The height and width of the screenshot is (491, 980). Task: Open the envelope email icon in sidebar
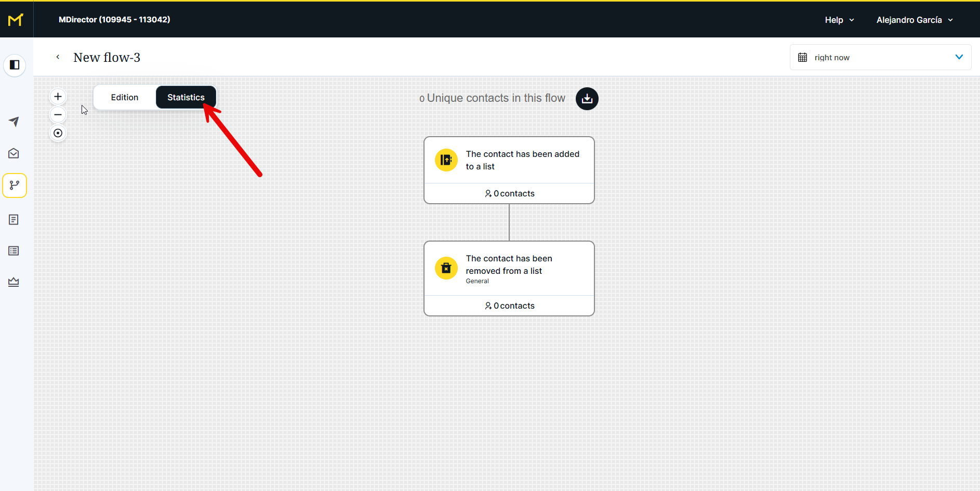[x=14, y=153]
